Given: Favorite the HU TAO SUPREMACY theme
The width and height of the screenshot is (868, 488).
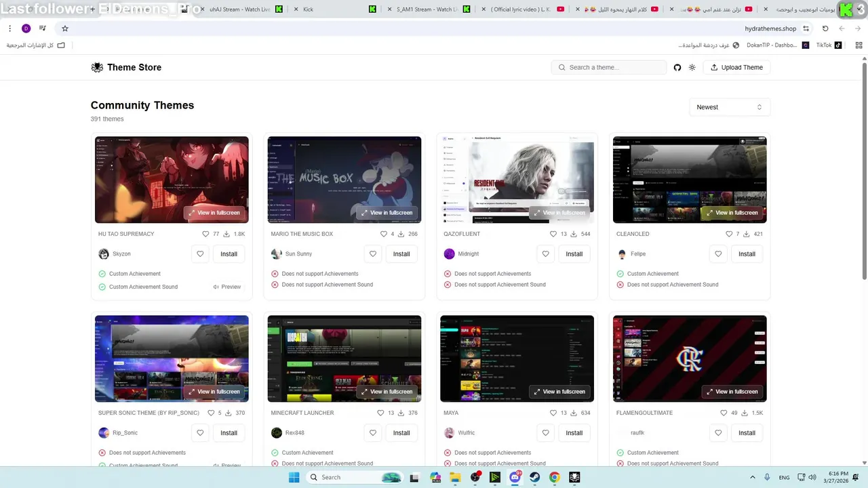Looking at the screenshot, I should pos(200,253).
